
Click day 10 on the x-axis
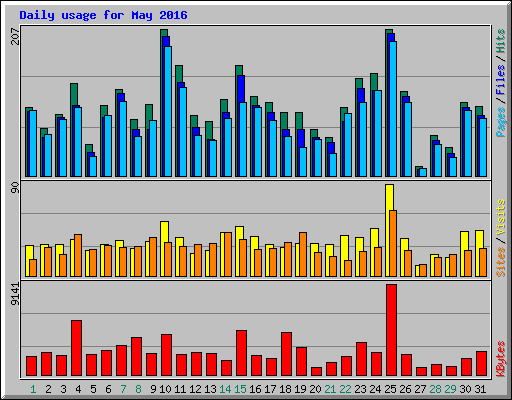point(165,389)
